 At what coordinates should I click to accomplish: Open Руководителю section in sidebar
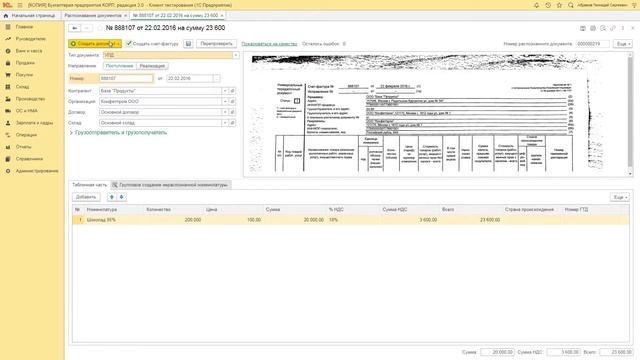[x=31, y=39]
